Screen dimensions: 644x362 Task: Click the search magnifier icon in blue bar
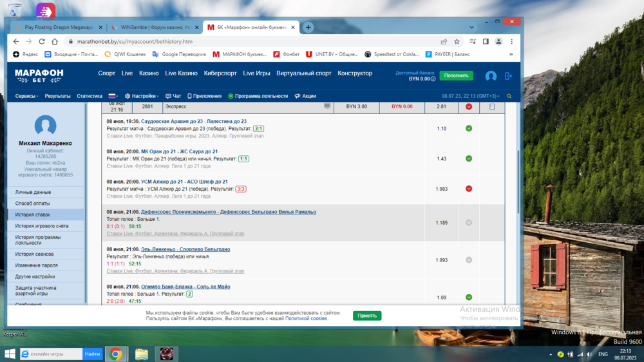coord(509,96)
